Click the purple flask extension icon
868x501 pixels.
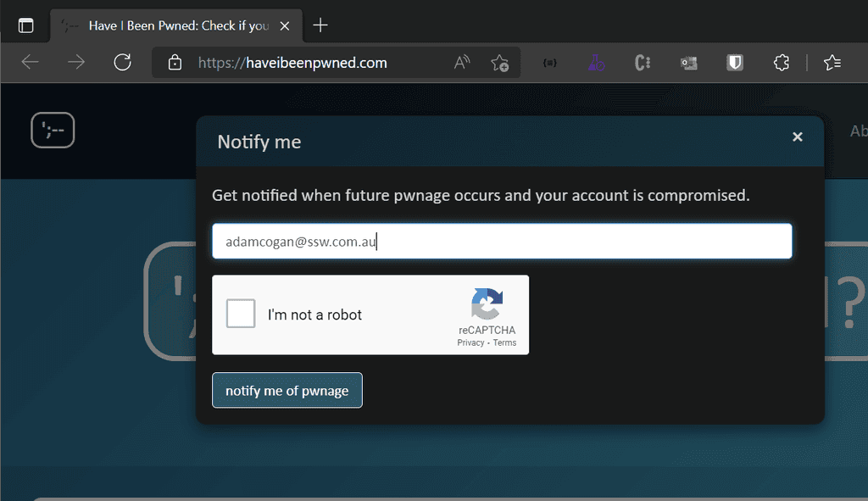(595, 62)
